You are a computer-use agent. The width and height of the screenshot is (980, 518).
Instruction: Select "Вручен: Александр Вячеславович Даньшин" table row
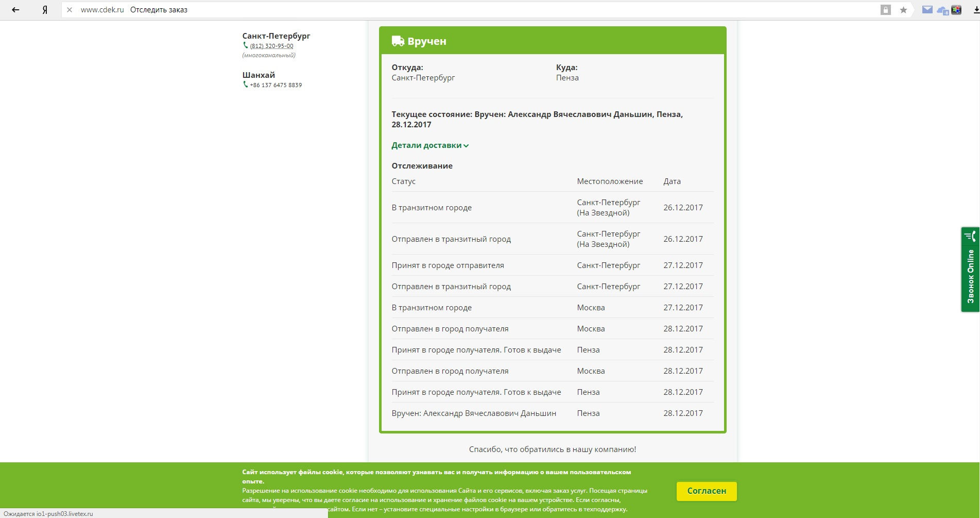tap(553, 413)
